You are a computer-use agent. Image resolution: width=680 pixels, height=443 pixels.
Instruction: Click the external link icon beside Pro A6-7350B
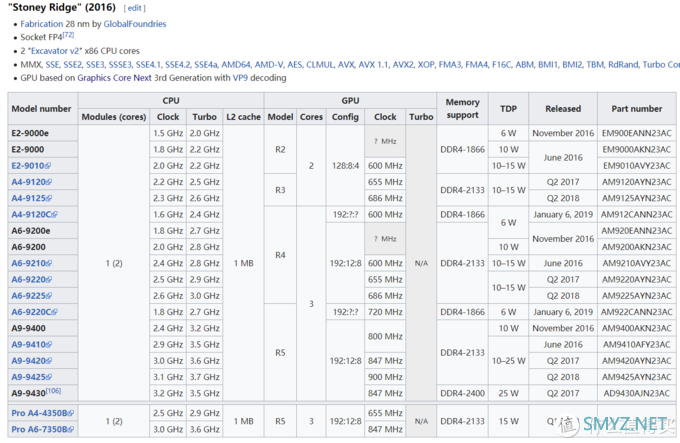pyautogui.click(x=71, y=430)
